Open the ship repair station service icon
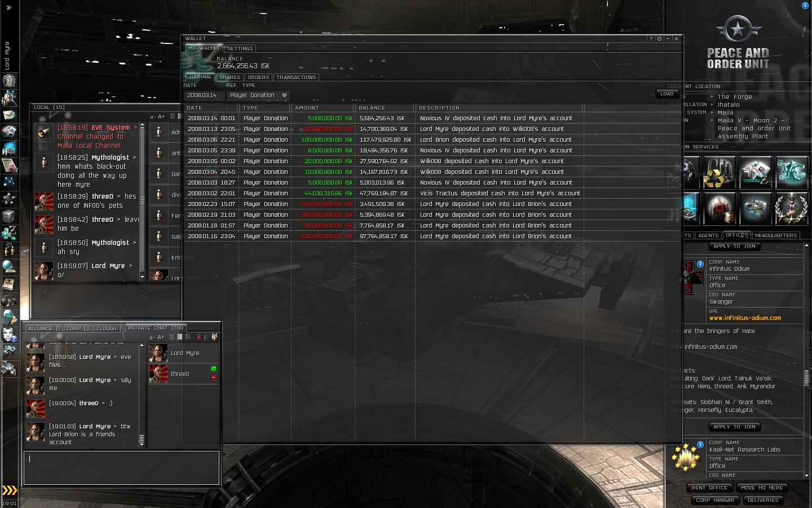 (754, 208)
